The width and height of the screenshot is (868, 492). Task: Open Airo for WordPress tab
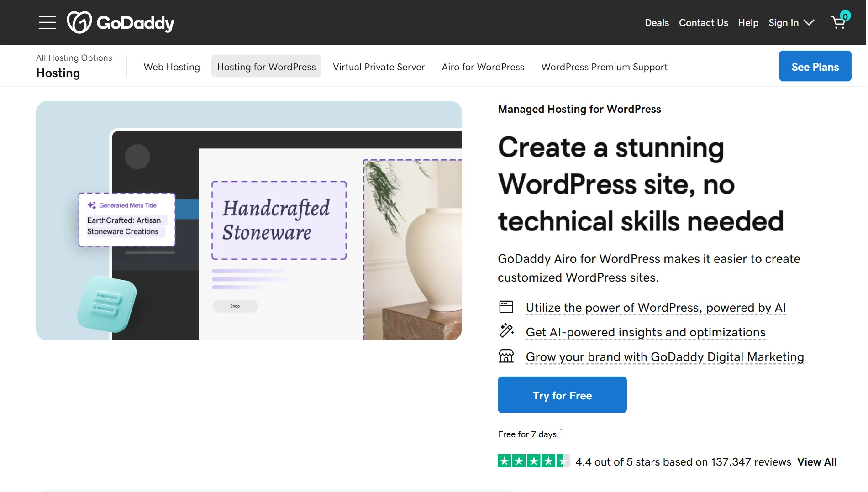click(483, 67)
